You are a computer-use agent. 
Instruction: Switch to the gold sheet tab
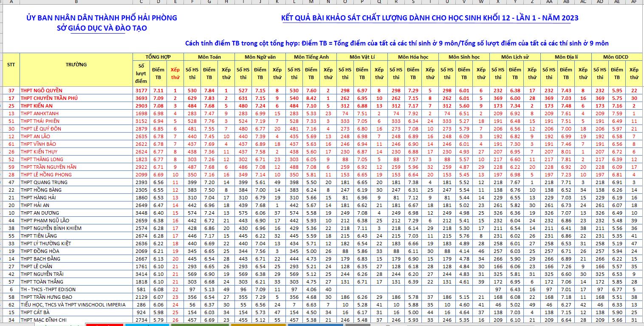click(257, 325)
